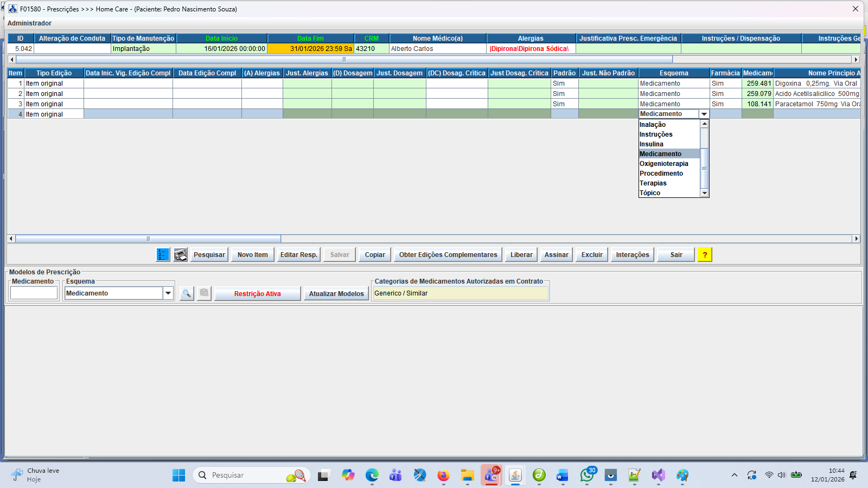
Task: Click the magnifying glass icon in Modelos de Prescrição
Action: click(187, 293)
